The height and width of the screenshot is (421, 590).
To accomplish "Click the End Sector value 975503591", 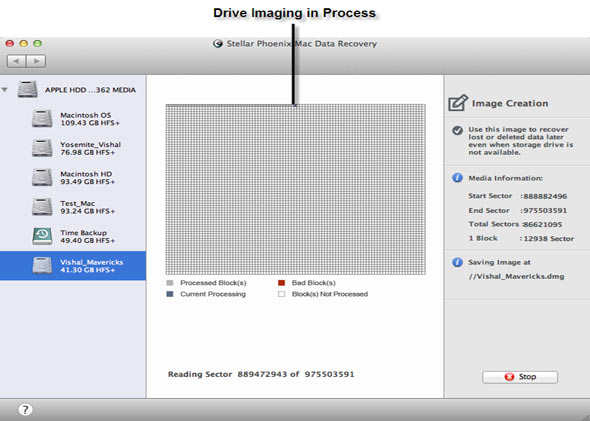I will [x=545, y=211].
